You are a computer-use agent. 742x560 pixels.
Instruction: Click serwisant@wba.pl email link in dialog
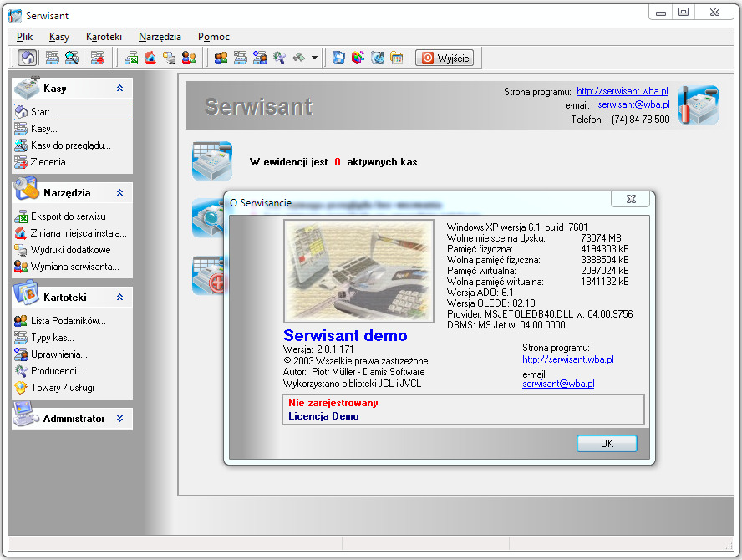(558, 384)
